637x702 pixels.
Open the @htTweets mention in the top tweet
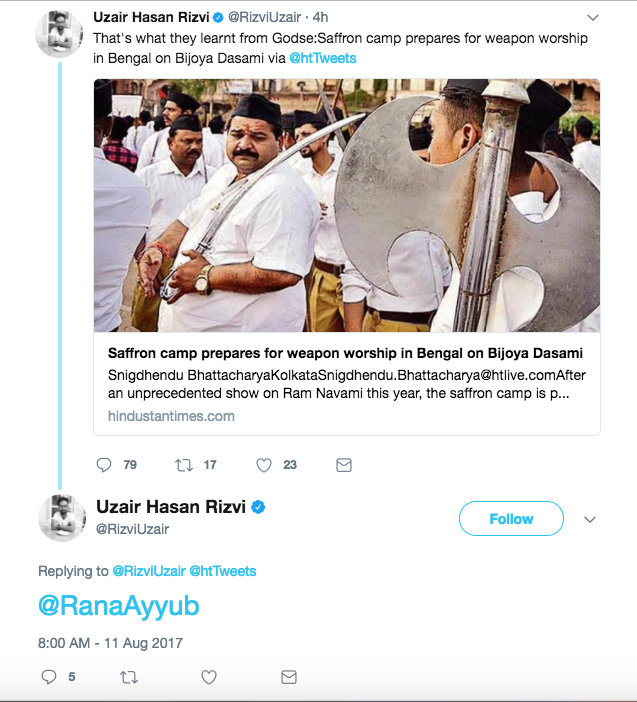point(323,58)
